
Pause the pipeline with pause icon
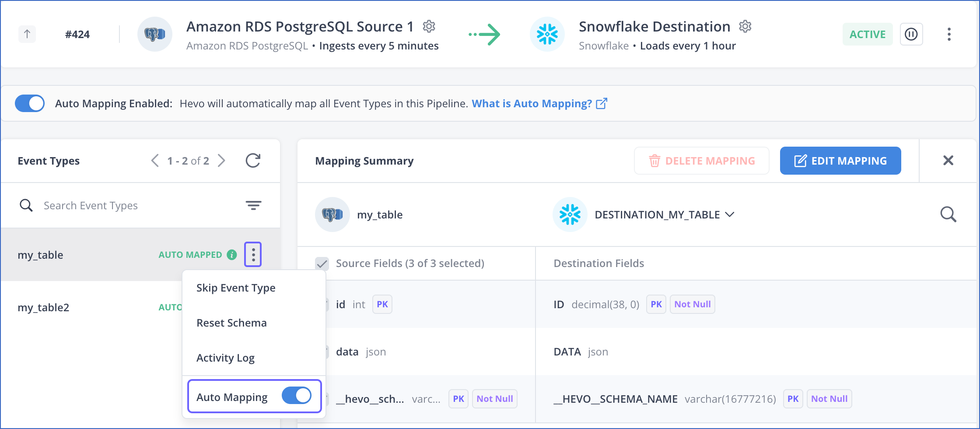(911, 34)
